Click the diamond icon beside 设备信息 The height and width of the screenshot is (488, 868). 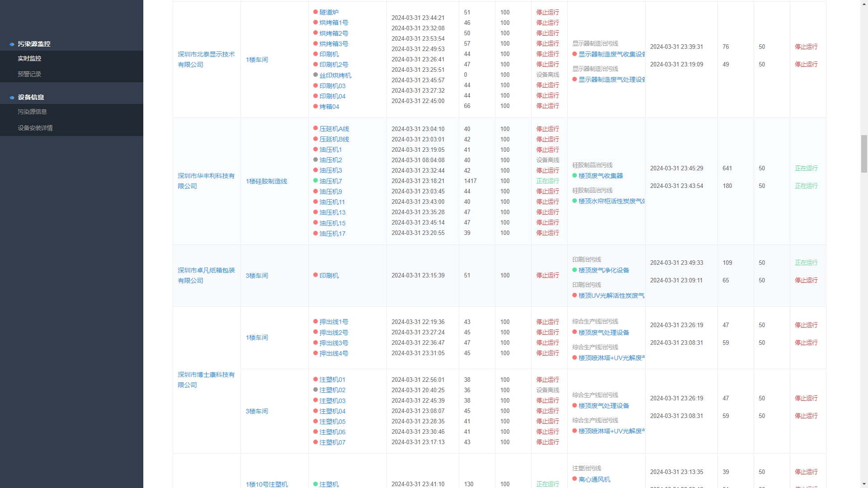12,97
